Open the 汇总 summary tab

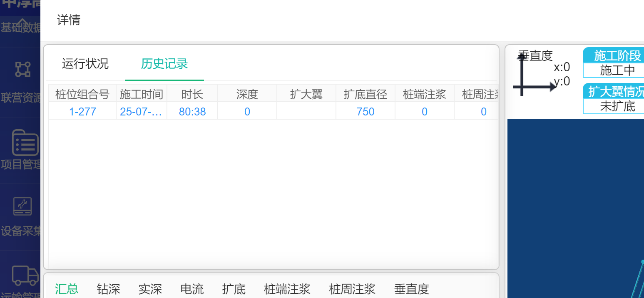(67, 289)
